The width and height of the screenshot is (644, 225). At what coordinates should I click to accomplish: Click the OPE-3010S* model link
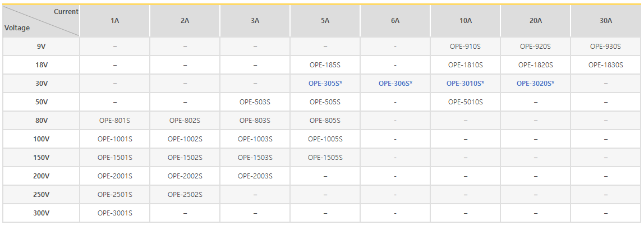(465, 84)
